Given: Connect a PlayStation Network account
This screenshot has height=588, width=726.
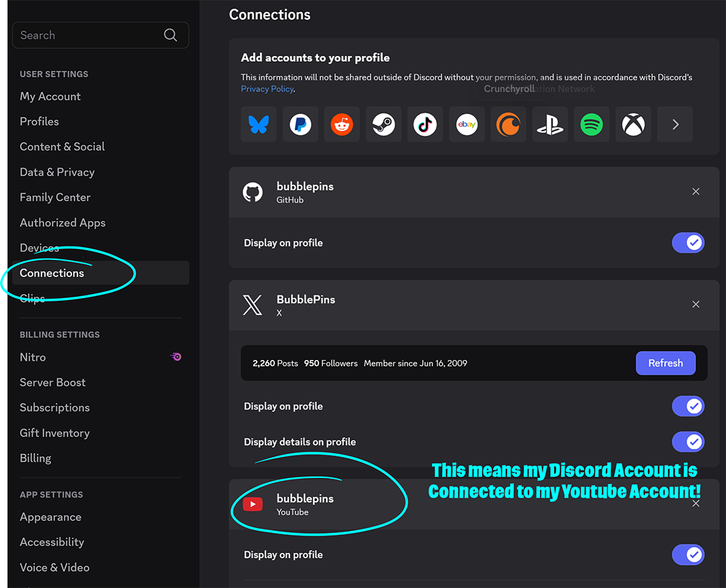Looking at the screenshot, I should pyautogui.click(x=550, y=124).
